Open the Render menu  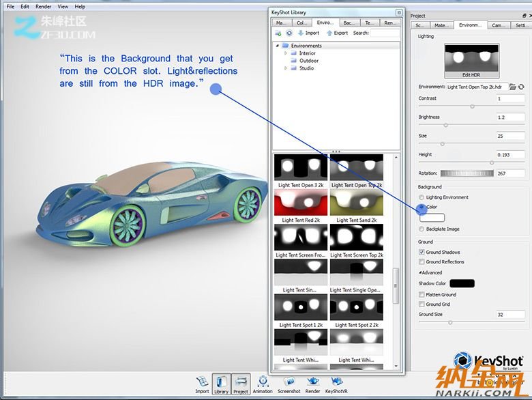tap(43, 6)
